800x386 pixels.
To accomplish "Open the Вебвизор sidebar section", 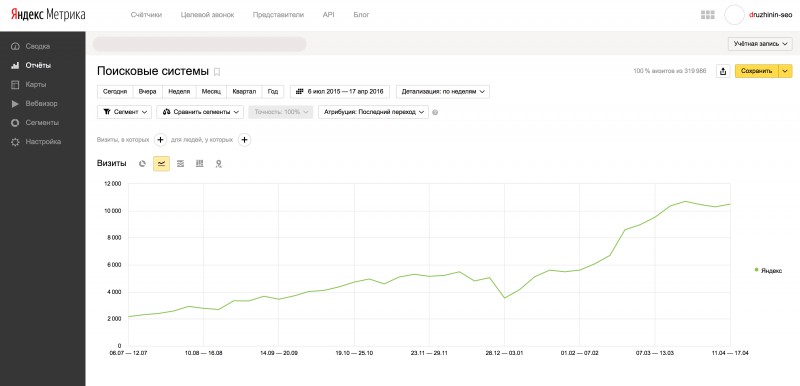I will [x=41, y=104].
